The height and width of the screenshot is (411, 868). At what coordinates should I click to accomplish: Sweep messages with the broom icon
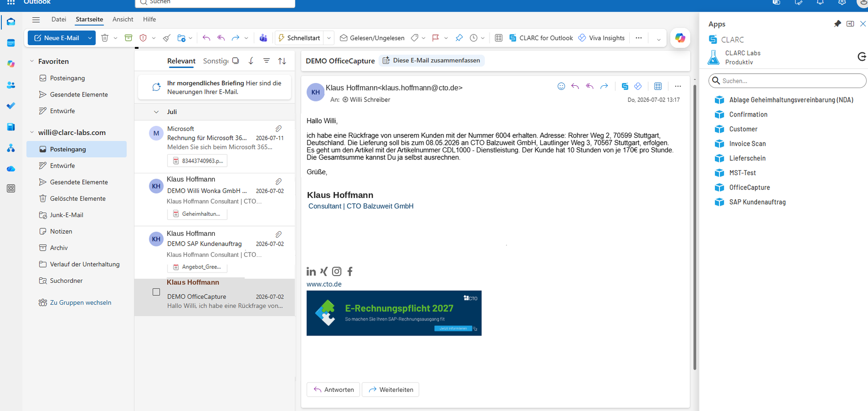tap(166, 38)
